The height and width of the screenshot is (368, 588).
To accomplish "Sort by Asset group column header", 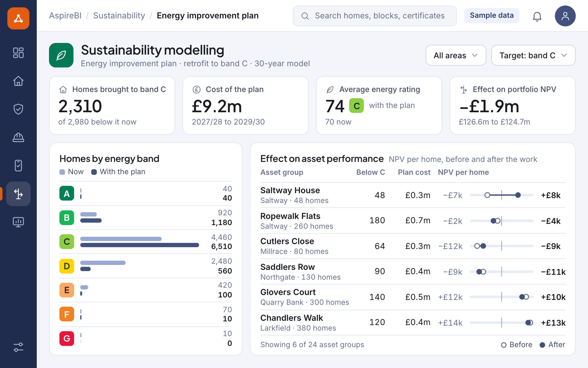I will click(282, 172).
